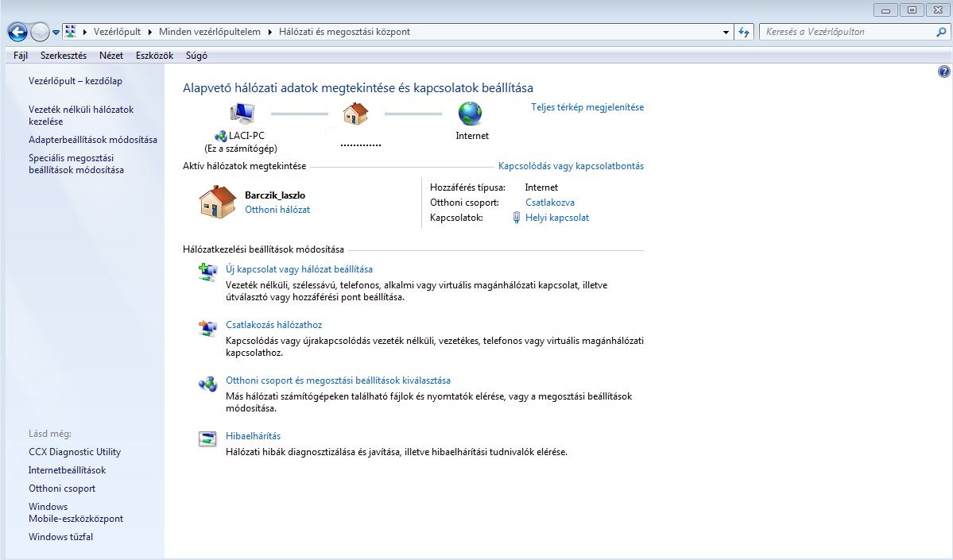Image resolution: width=953 pixels, height=560 pixels.
Task: Open the Szerkesztés menu
Action: click(64, 56)
